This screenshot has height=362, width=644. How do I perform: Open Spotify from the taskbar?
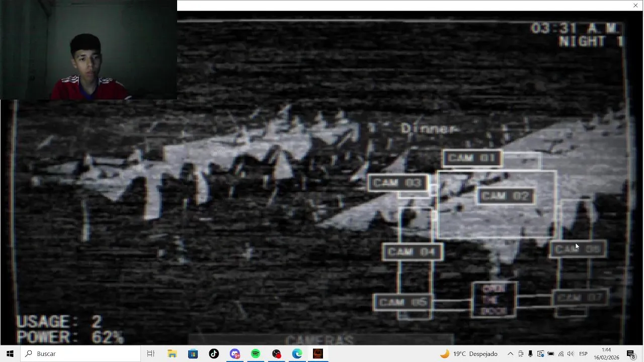[x=256, y=354]
